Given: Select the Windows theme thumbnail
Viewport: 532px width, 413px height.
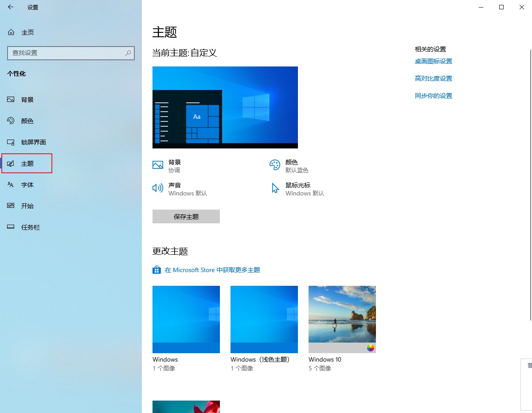Looking at the screenshot, I should point(186,319).
